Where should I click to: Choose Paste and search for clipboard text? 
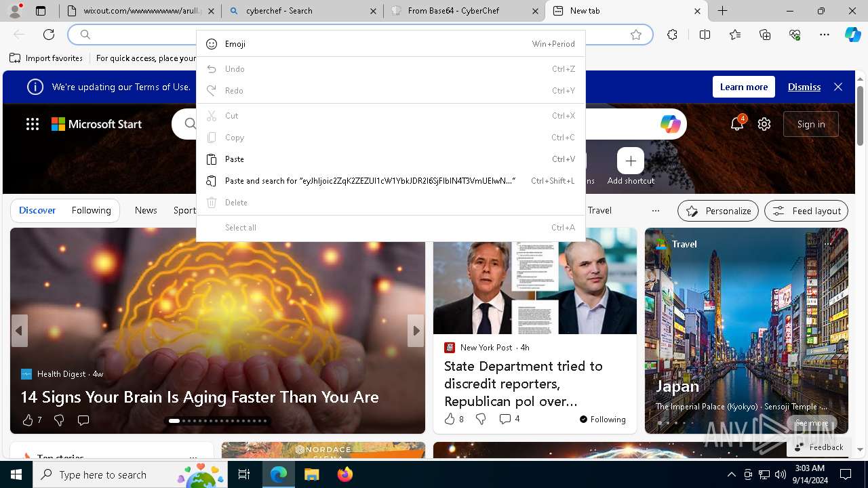point(391,181)
